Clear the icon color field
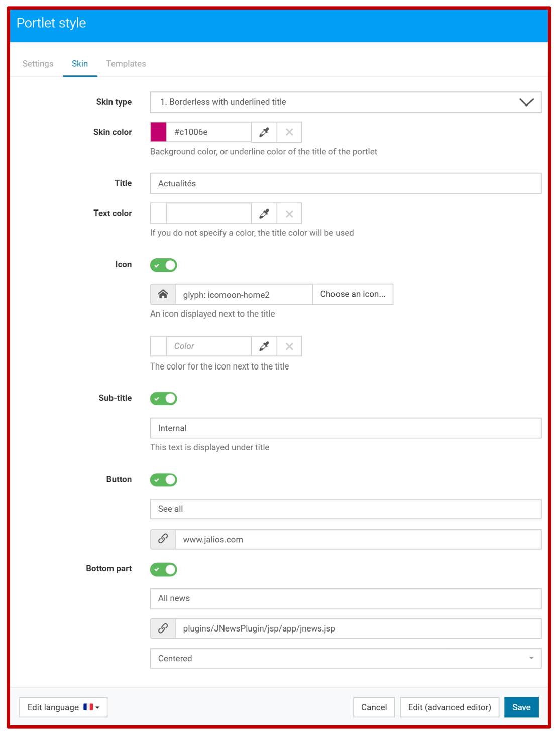Viewport: 560px width, 736px height. pos(289,346)
